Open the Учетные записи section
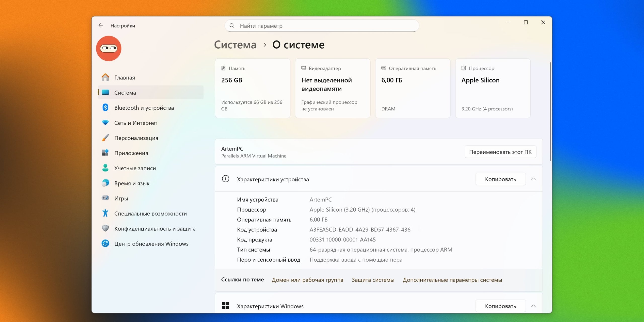Screen dimensions: 644x322 click(x=135, y=168)
